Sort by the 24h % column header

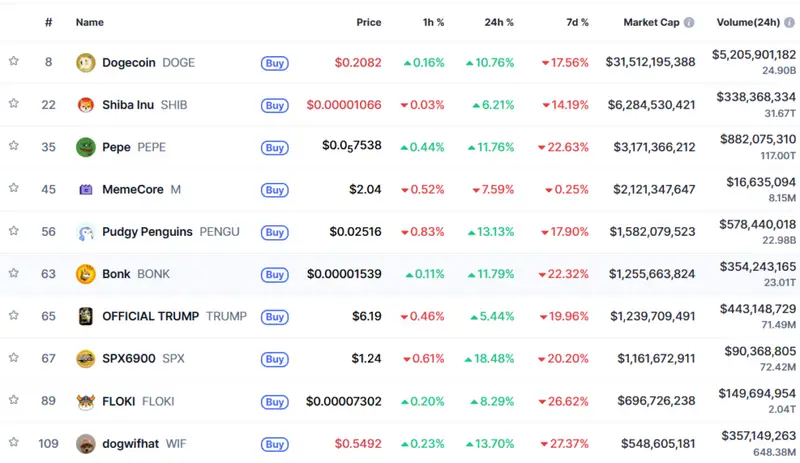tap(496, 22)
